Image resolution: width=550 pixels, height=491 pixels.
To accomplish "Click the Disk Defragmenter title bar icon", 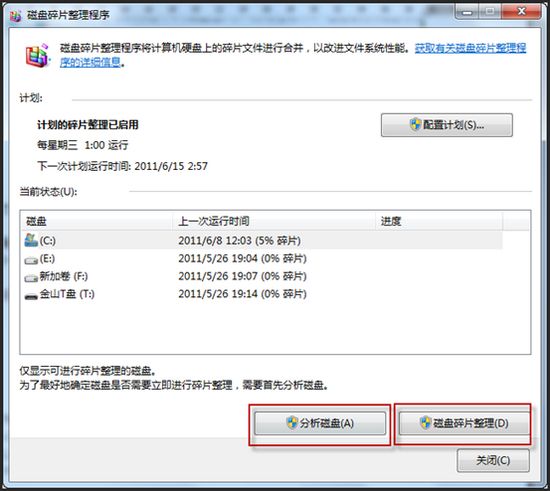I will point(15,15).
